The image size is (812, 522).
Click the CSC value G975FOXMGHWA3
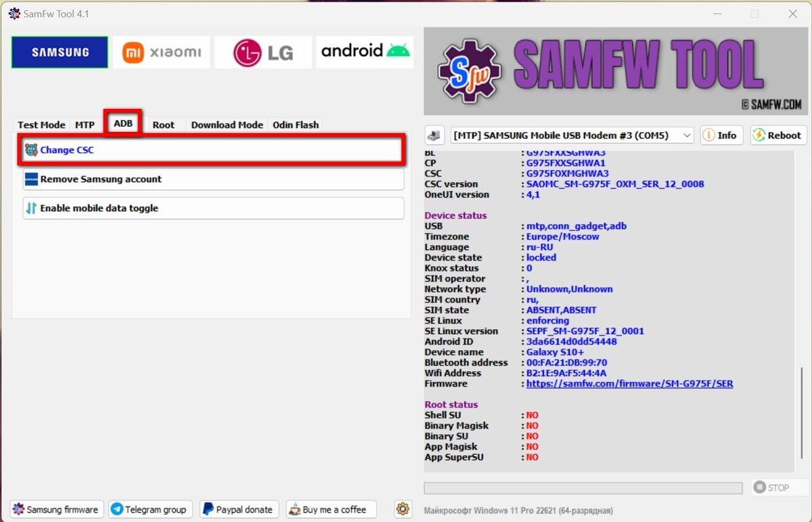point(568,173)
